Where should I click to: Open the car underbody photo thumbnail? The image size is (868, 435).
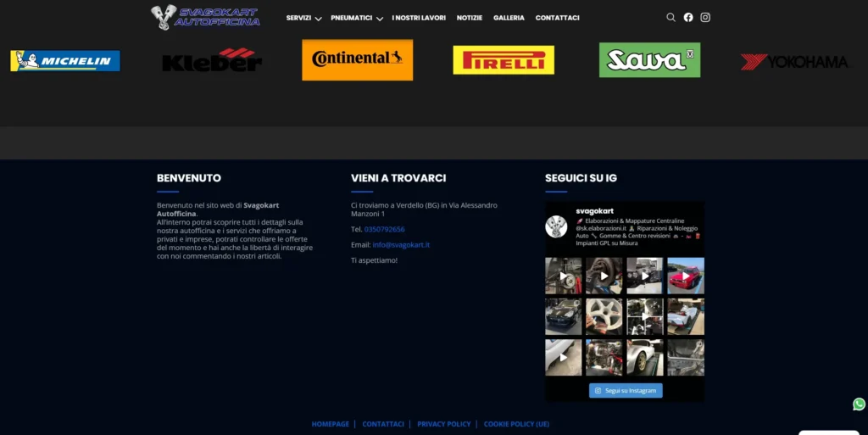[x=686, y=358]
